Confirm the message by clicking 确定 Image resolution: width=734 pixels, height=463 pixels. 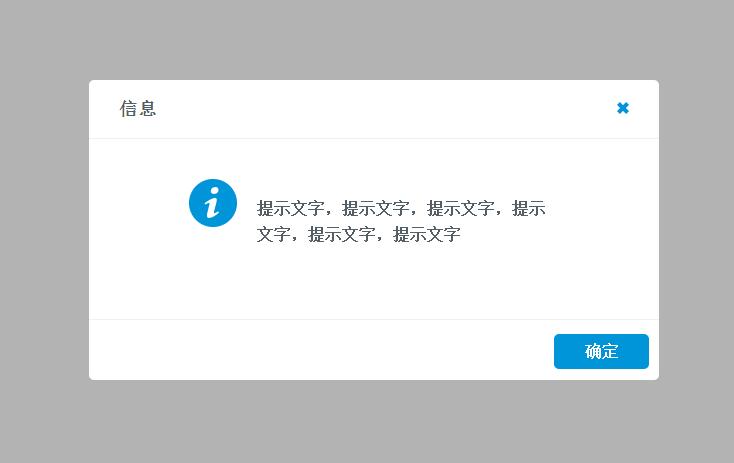pos(601,351)
